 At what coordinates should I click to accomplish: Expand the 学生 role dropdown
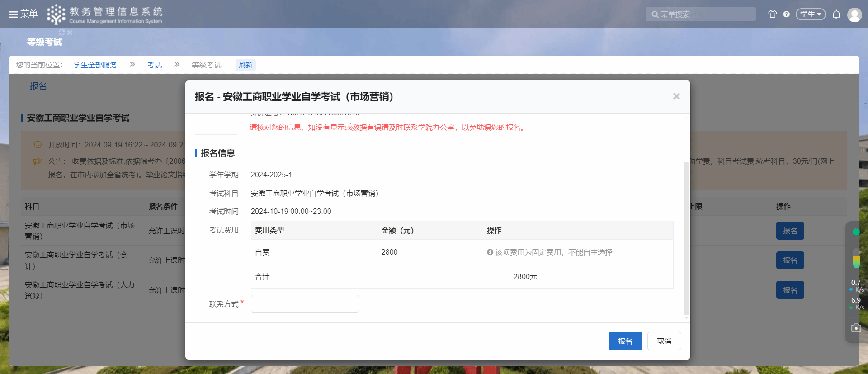[x=810, y=14]
